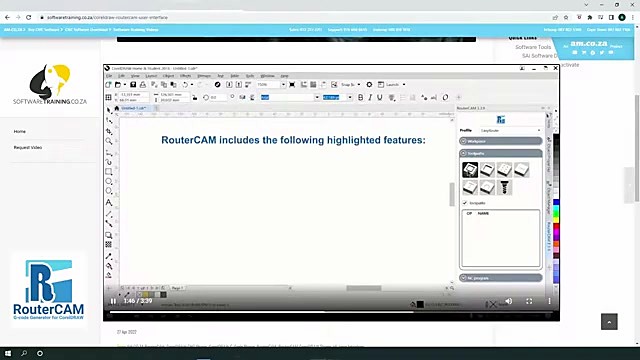The height and width of the screenshot is (360, 640).
Task: Toggle Italic text formatting
Action: pyautogui.click(x=370, y=97)
